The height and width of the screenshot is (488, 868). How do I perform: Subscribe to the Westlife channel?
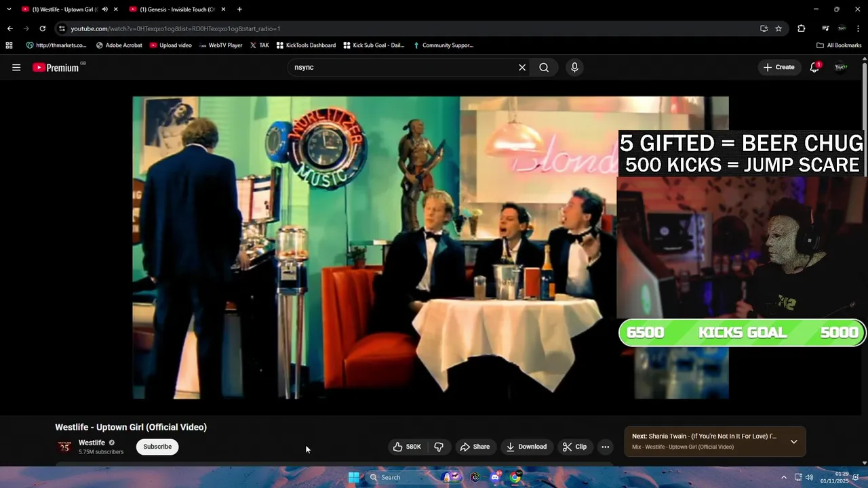157,447
